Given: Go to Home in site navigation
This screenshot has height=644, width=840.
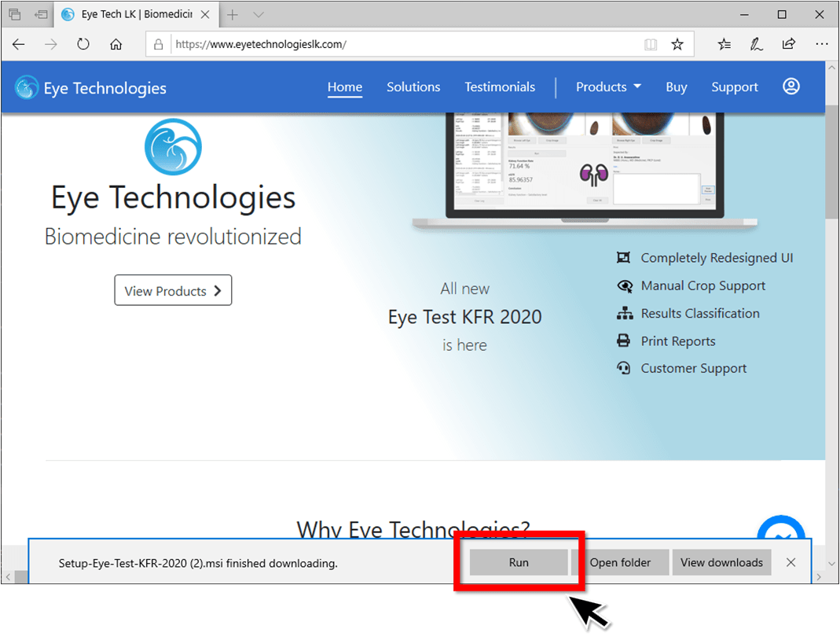Looking at the screenshot, I should click(345, 86).
